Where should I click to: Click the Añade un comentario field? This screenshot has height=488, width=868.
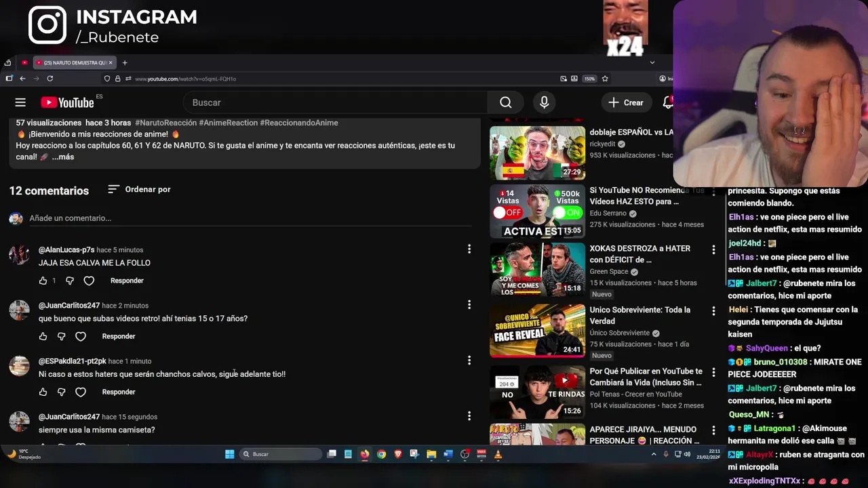[x=250, y=218]
